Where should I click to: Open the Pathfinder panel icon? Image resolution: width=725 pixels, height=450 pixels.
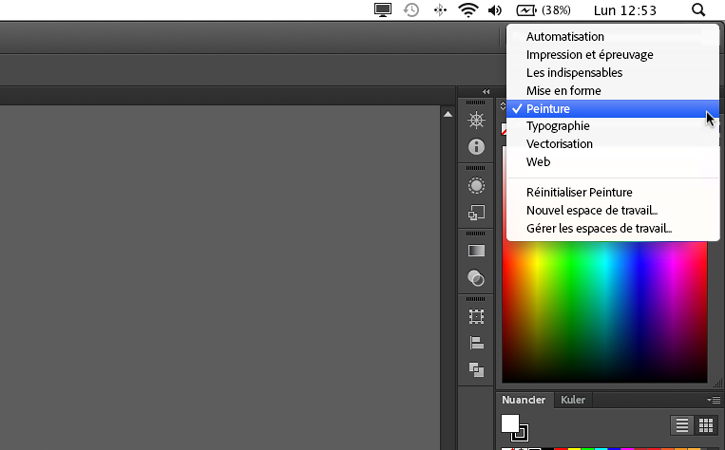(476, 370)
